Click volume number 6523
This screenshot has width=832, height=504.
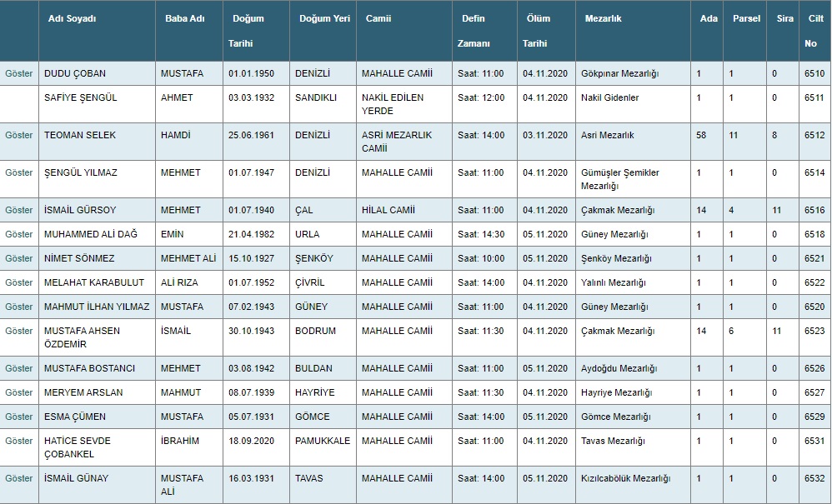814,332
